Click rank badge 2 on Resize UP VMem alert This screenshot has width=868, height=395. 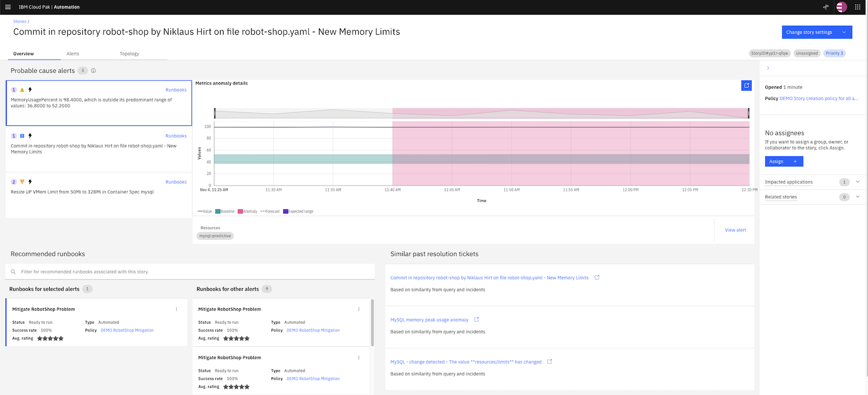[x=14, y=182]
